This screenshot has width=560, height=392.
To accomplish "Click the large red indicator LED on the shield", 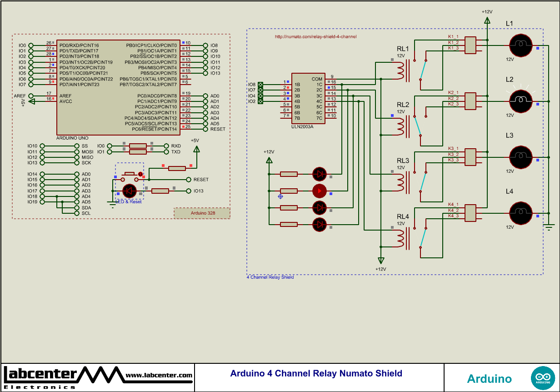I will 319,191.
